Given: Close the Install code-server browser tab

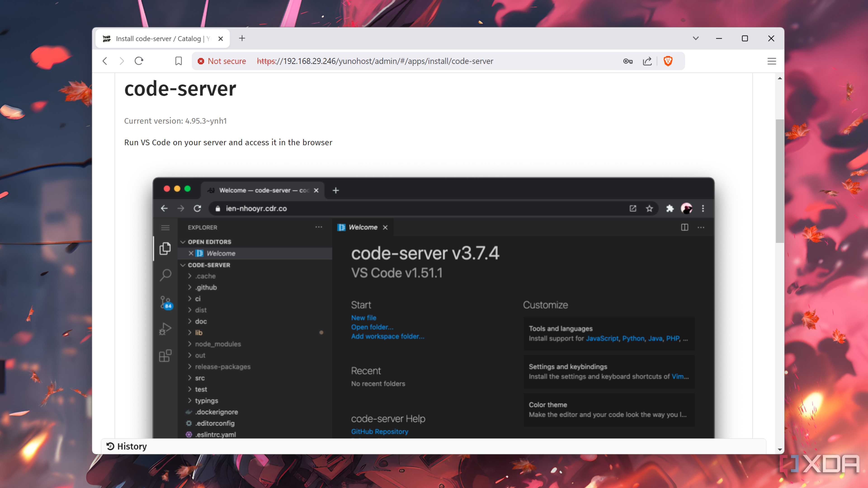Looking at the screenshot, I should [x=221, y=39].
